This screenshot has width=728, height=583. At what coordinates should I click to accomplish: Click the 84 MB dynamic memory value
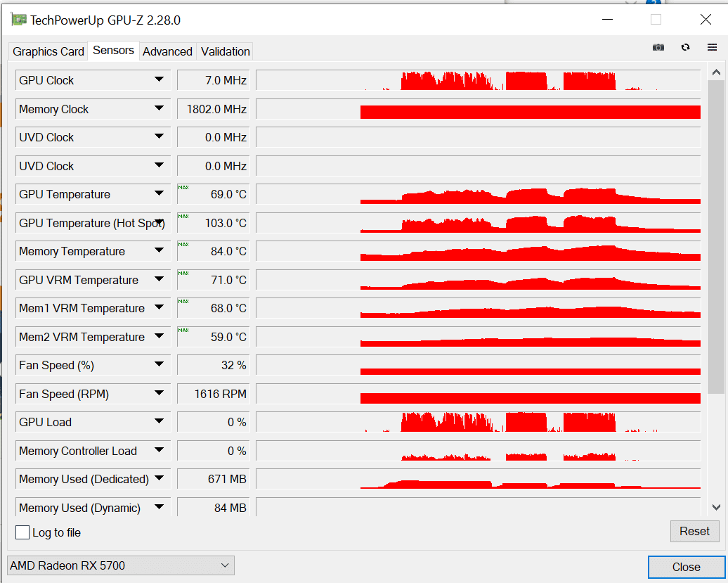[x=214, y=508]
